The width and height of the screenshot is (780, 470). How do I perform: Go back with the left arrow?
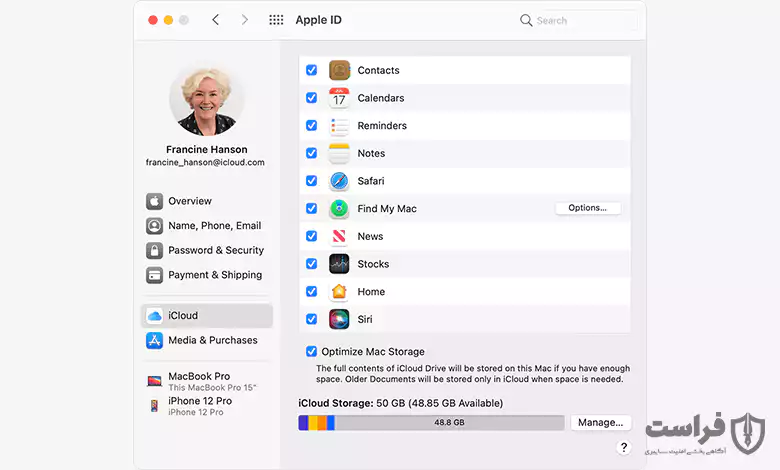coord(215,20)
